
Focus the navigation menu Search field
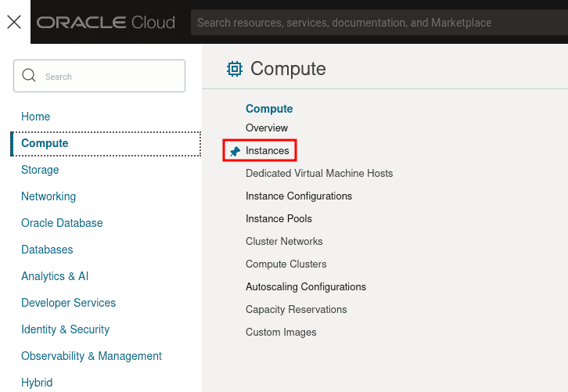coord(99,76)
